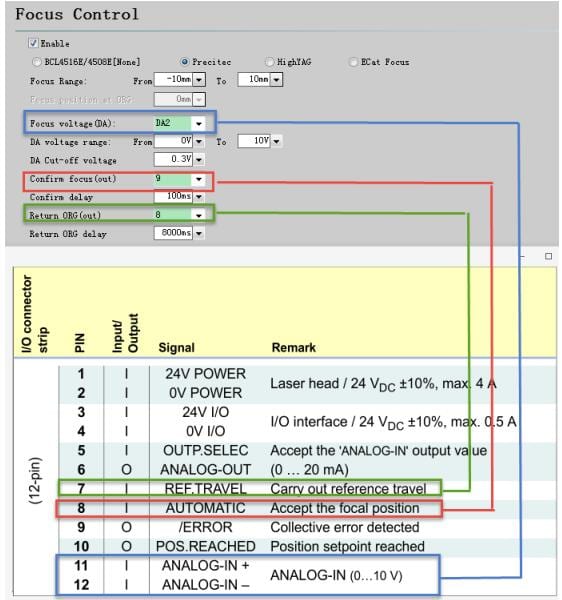
Task: Toggle the Enable checkbox
Action: click(33, 43)
